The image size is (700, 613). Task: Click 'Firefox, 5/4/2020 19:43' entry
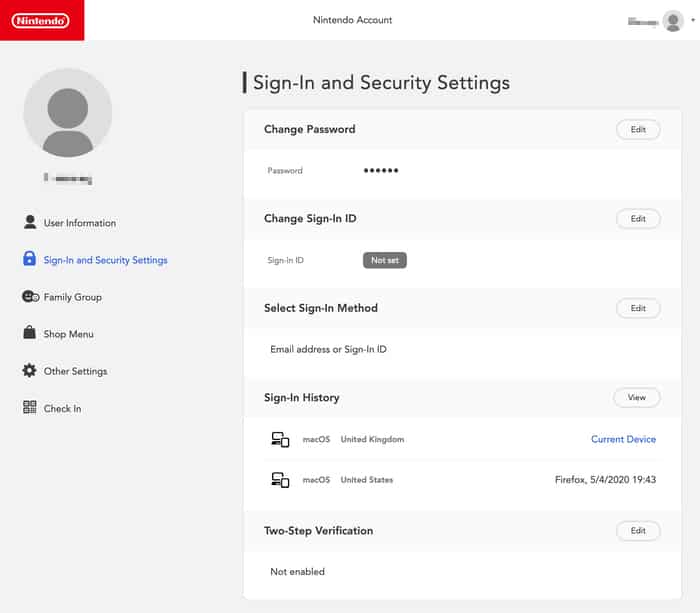pyautogui.click(x=605, y=480)
